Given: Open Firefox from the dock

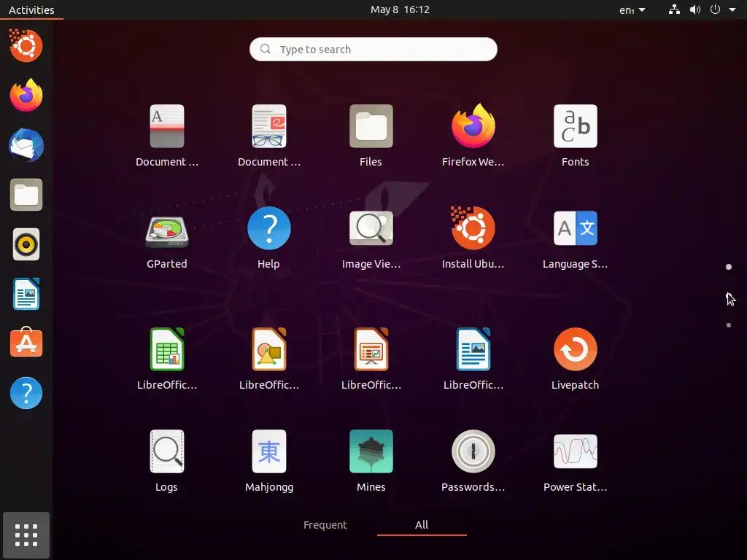Looking at the screenshot, I should 26,96.
